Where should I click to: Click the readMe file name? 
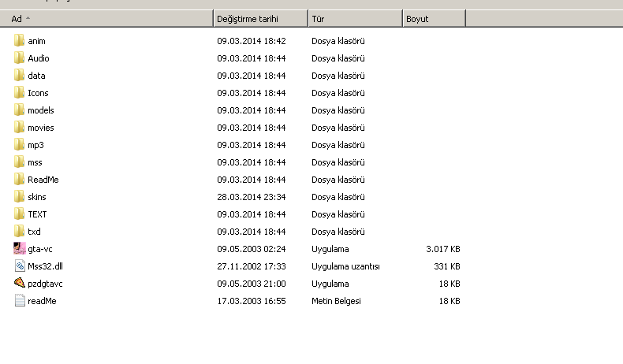42,301
